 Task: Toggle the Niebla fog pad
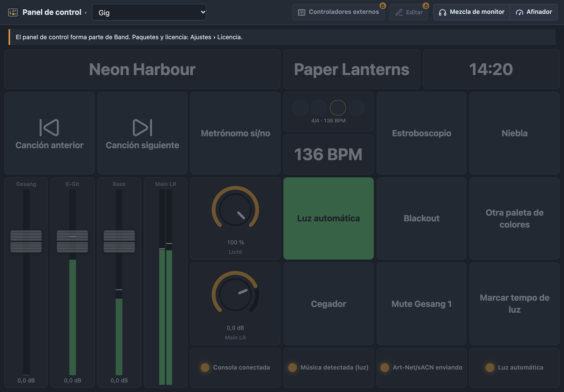514,133
